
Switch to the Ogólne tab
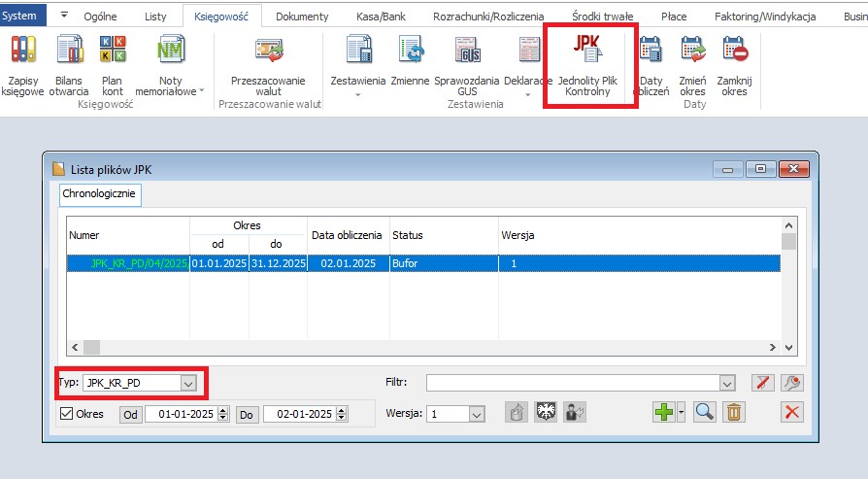[100, 17]
